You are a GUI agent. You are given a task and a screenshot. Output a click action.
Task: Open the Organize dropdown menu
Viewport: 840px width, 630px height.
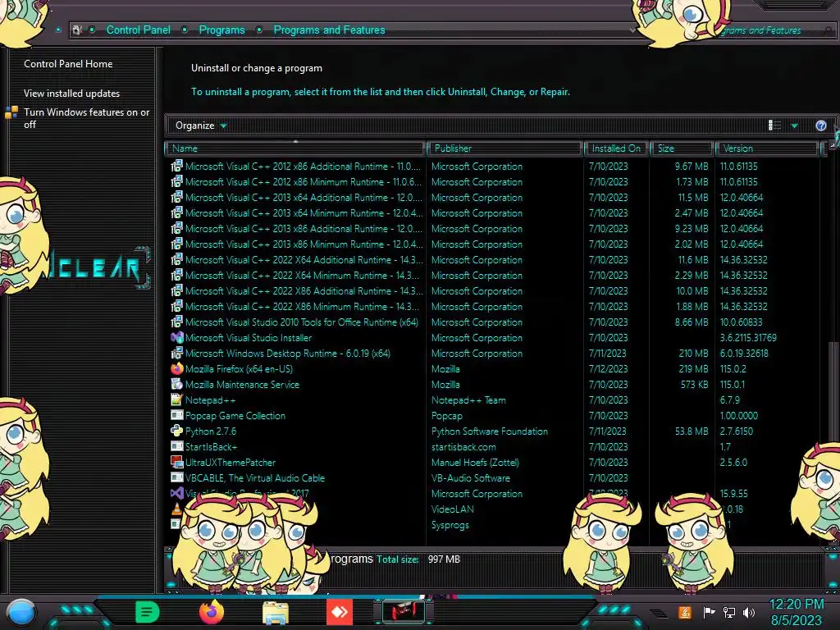(201, 126)
